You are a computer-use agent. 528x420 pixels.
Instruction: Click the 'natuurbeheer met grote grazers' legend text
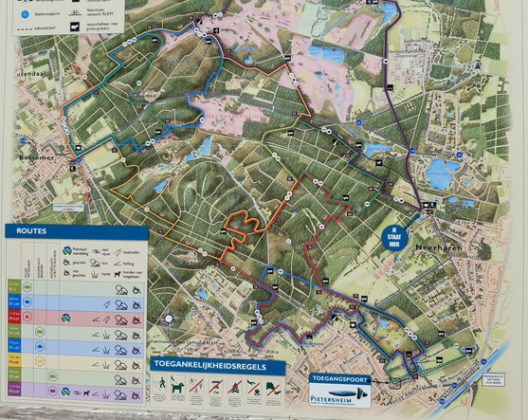[101, 27]
